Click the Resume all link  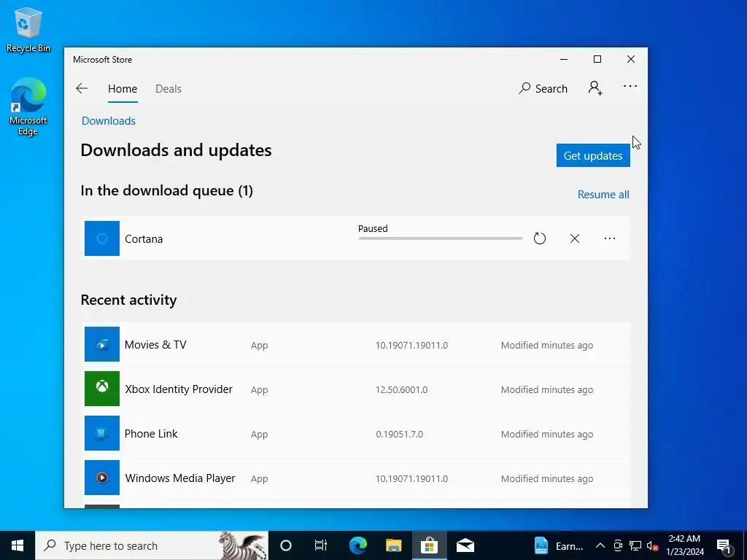pos(603,195)
